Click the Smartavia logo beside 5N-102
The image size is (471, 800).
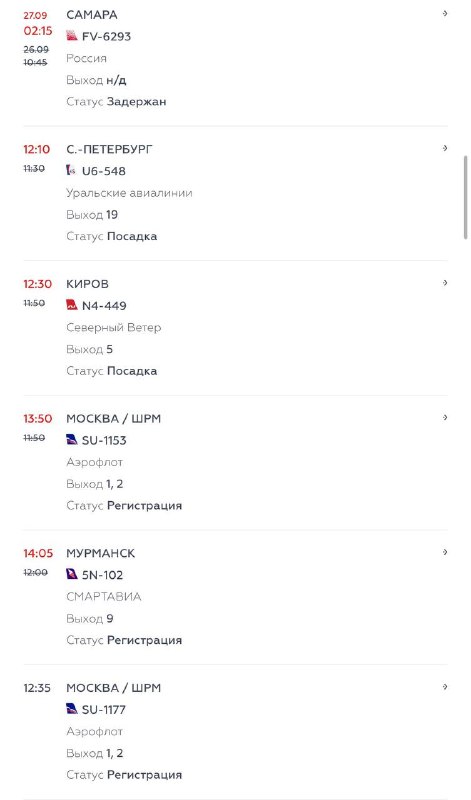[x=72, y=574]
